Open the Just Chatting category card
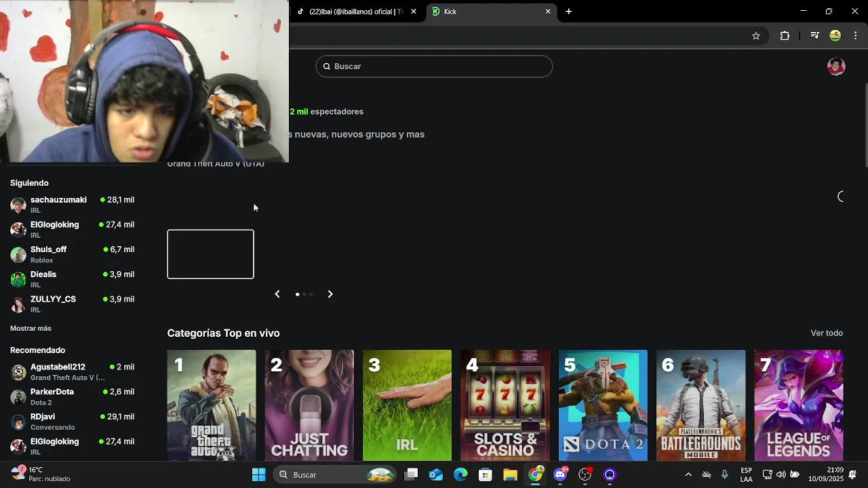868x488 pixels. click(x=309, y=405)
